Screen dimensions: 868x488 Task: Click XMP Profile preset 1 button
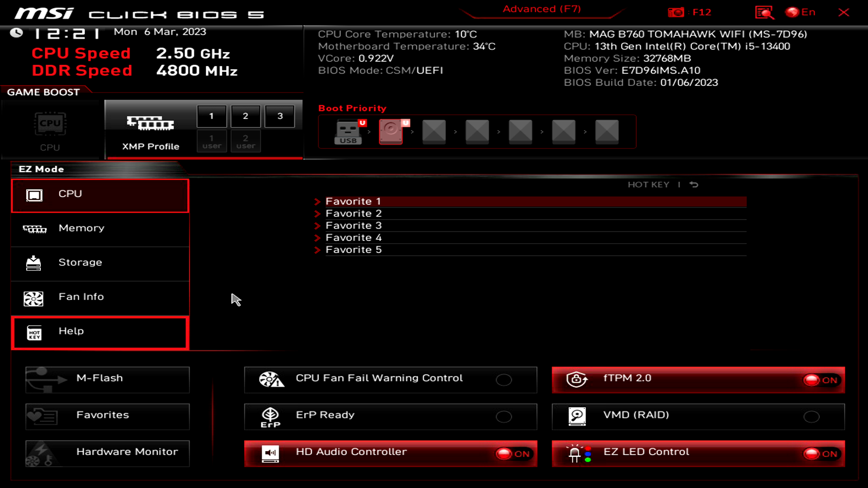[x=211, y=116]
